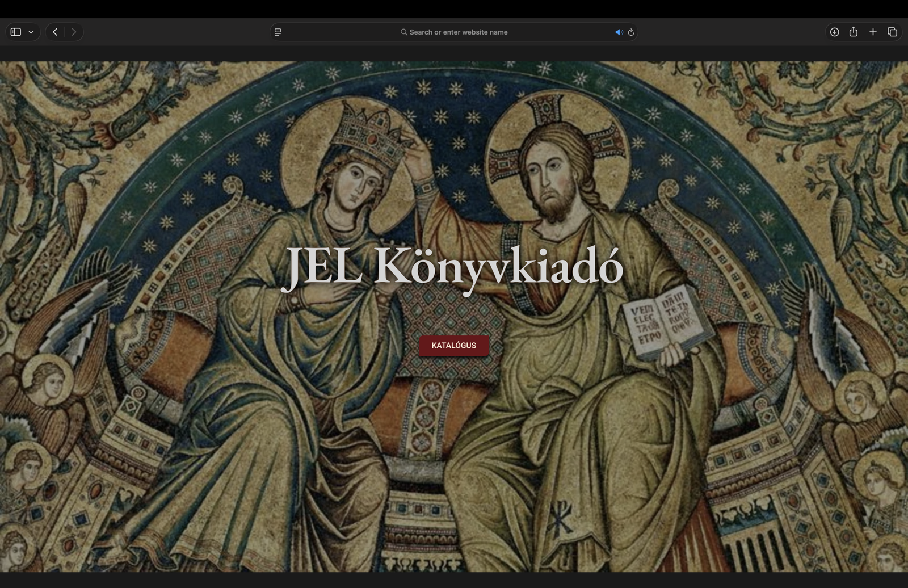The image size is (908, 588).
Task: Mute audio playing in this tab
Action: pos(619,32)
